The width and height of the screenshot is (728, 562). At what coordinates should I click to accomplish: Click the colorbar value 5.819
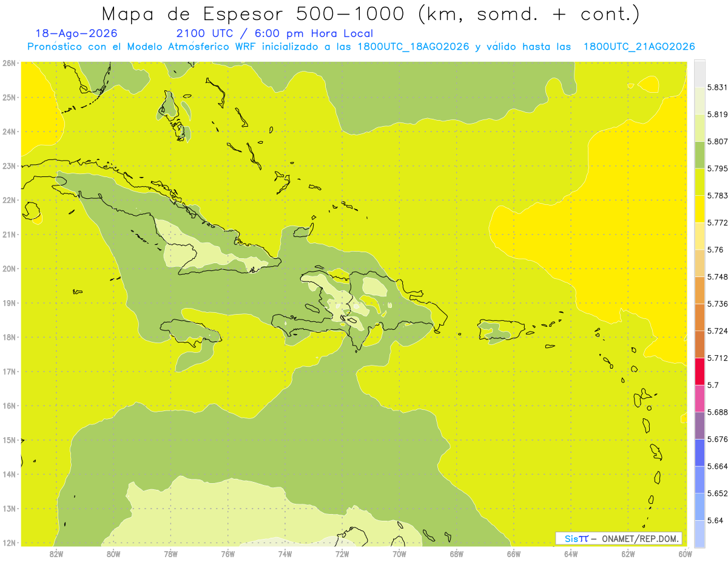tap(717, 115)
